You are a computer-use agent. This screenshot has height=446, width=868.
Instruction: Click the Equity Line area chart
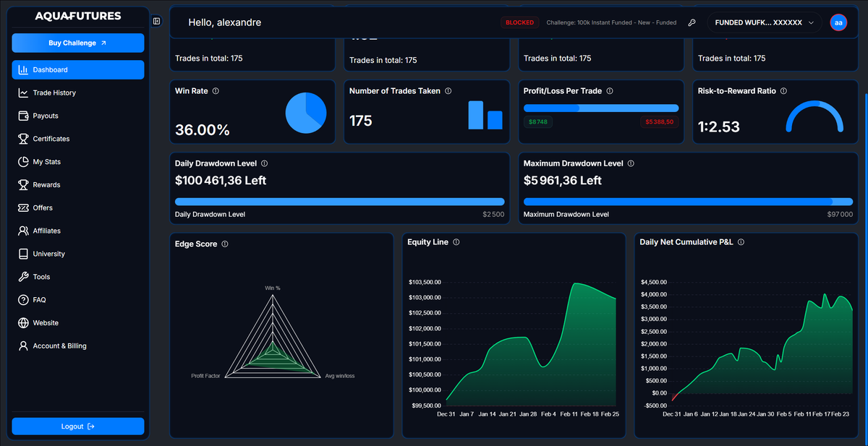coord(531,343)
